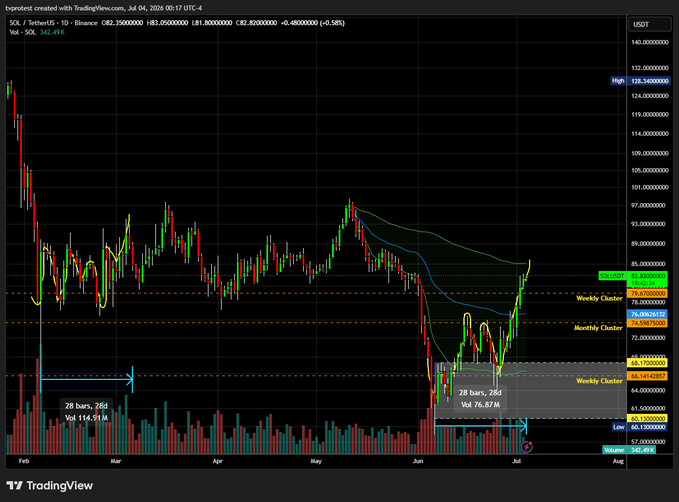Click the TradingView logo at the bottom
The height and width of the screenshot is (502, 679).
point(50,486)
